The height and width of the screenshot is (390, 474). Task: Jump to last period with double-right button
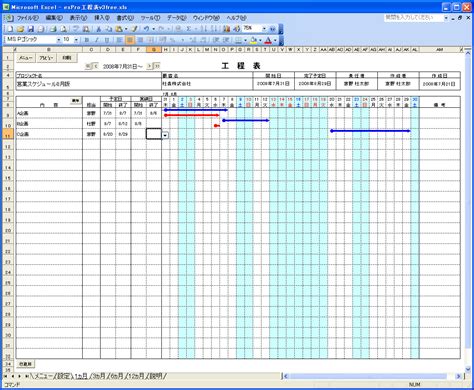(157, 66)
